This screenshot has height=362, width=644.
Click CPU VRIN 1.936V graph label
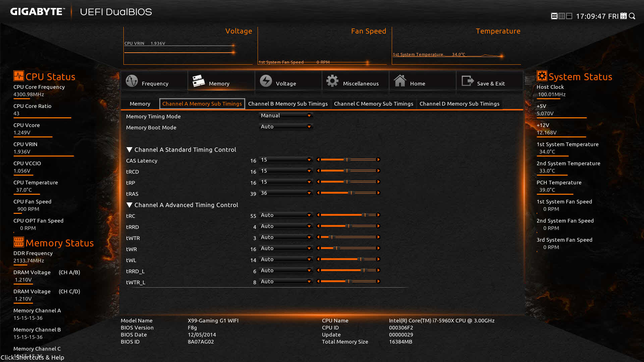point(145,43)
